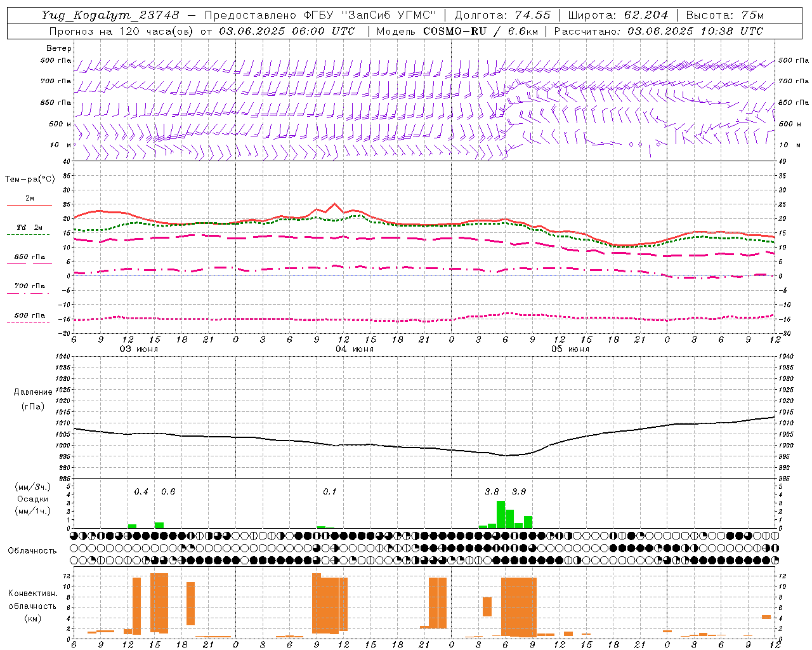
Task: Click the 05 июня date label
Action: (570, 349)
